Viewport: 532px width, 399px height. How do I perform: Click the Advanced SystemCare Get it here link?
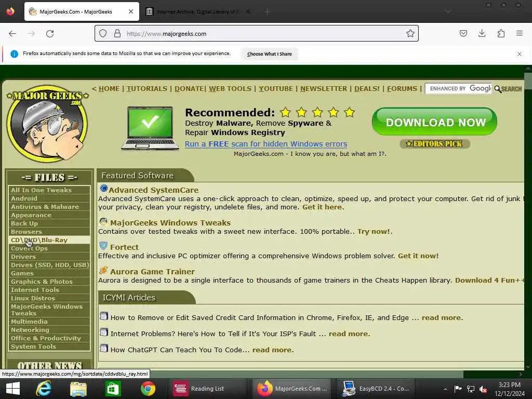pyautogui.click(x=323, y=207)
